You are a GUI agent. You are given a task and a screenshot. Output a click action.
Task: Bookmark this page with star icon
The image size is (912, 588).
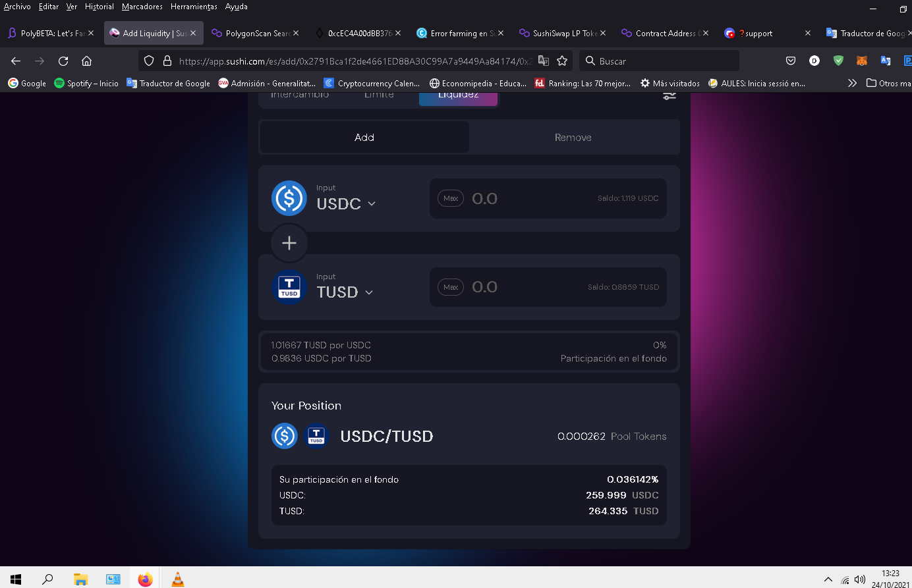[x=562, y=61]
